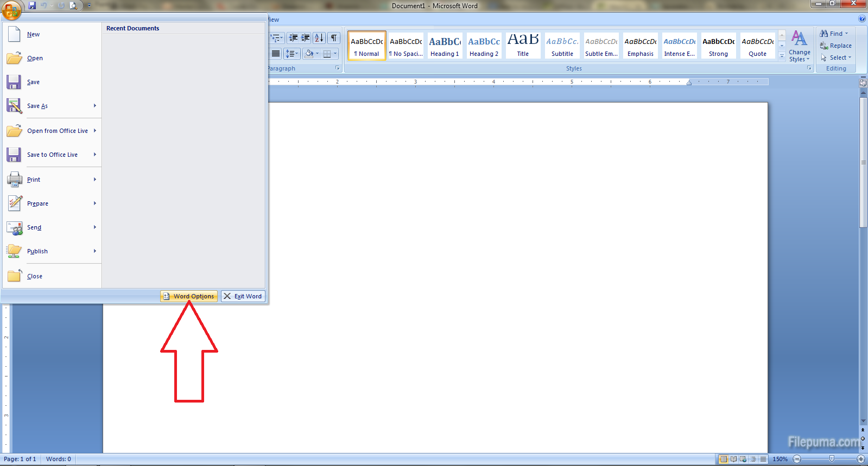Apply the Quote style
Image resolution: width=868 pixels, height=466 pixels.
pos(757,46)
